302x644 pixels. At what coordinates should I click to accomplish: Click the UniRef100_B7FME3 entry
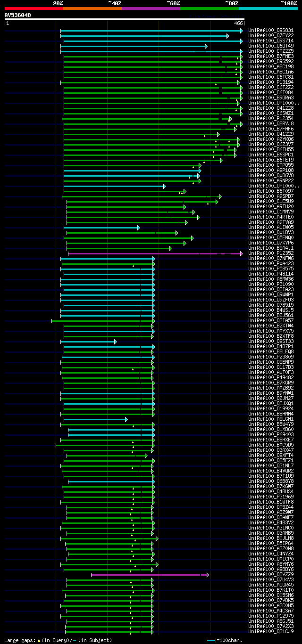pos(271,56)
